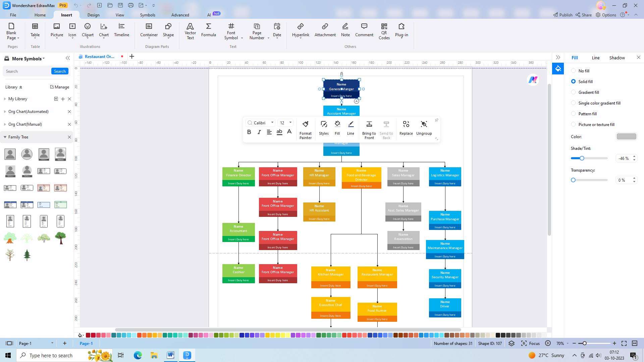Select Pattern fill radio button

(x=574, y=114)
